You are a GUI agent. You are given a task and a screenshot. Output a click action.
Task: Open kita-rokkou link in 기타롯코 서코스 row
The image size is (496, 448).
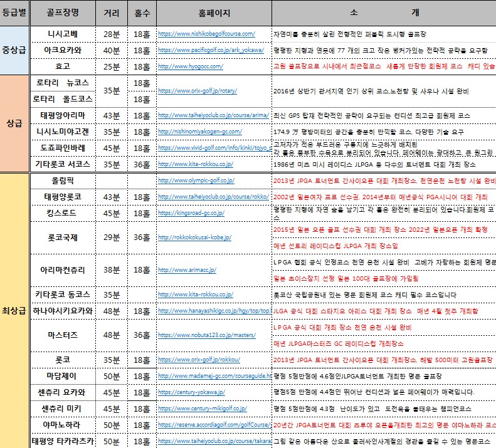(x=196, y=164)
